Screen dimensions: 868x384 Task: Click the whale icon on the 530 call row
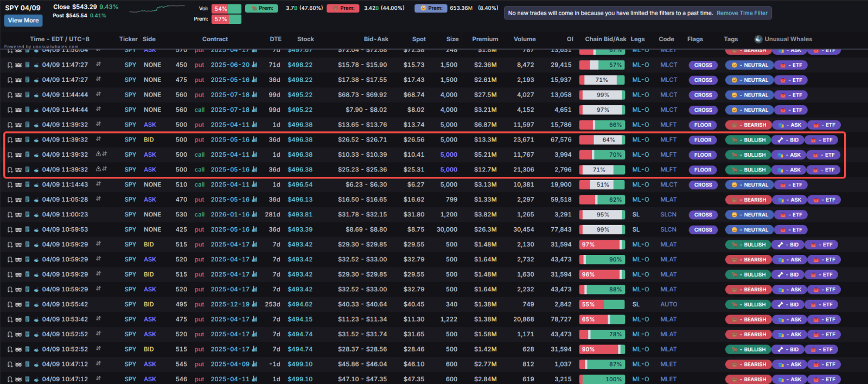[x=36, y=215]
